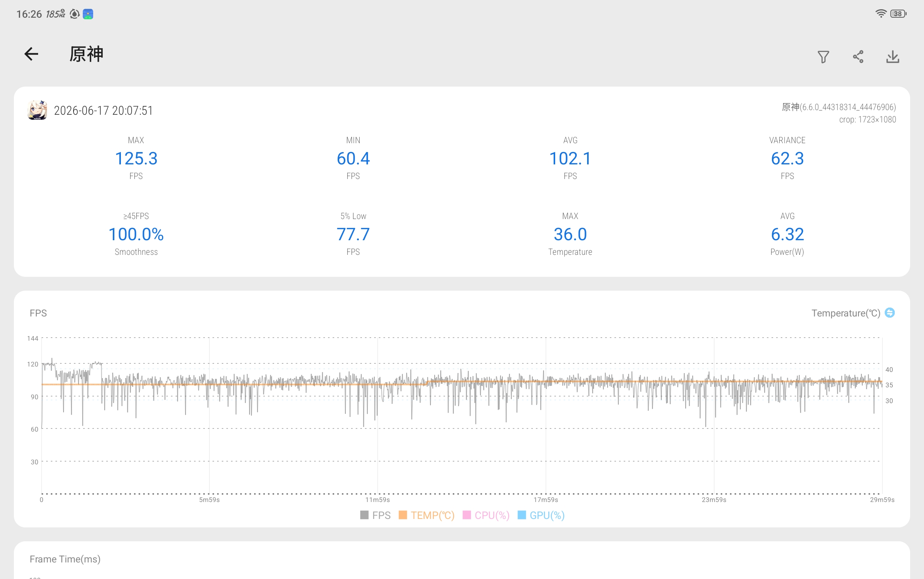The width and height of the screenshot is (924, 579).
Task: Toggle GPU(%) series in chart legend
Action: tap(541, 515)
